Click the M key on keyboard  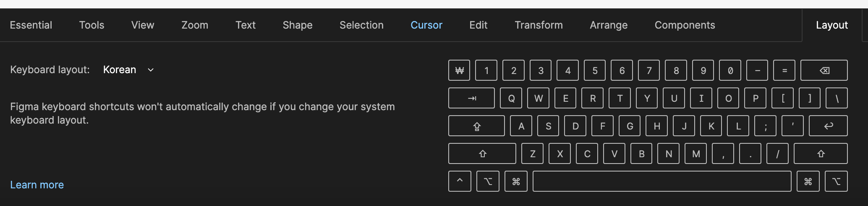coord(696,153)
